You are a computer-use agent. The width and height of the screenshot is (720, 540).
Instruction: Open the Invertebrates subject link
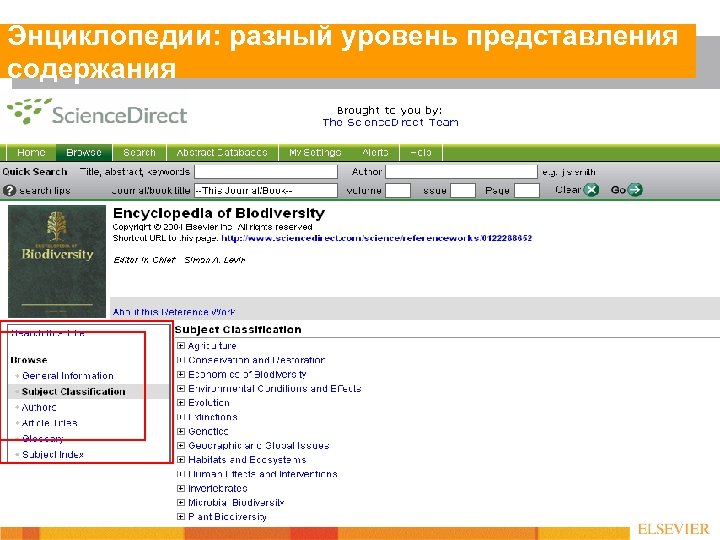pos(218,488)
